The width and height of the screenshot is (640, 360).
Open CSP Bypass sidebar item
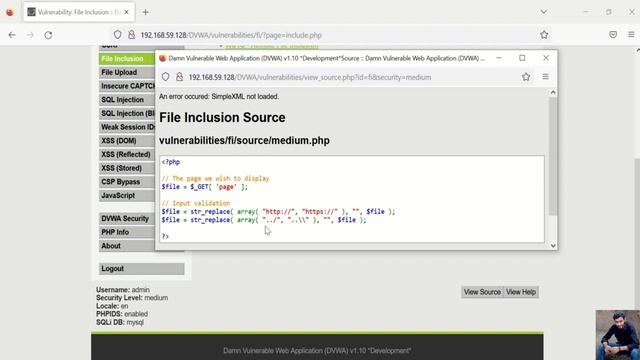click(x=127, y=182)
